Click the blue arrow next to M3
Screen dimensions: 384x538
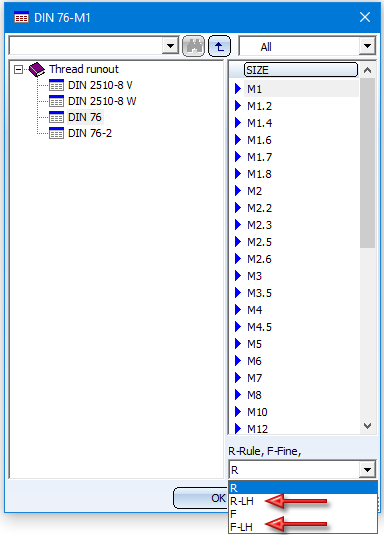238,276
